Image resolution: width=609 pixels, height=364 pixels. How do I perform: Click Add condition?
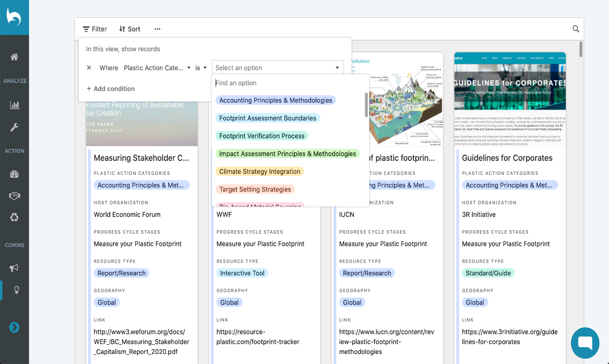pos(110,89)
